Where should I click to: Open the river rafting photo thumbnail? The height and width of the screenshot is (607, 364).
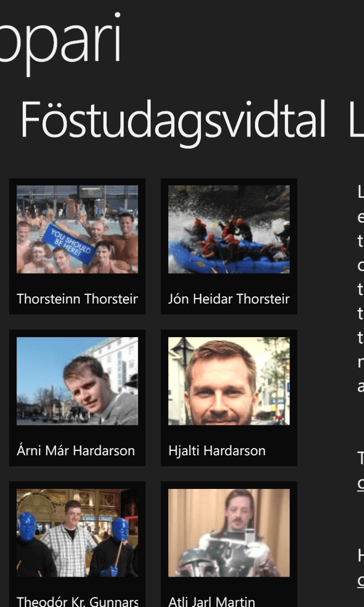(229, 229)
